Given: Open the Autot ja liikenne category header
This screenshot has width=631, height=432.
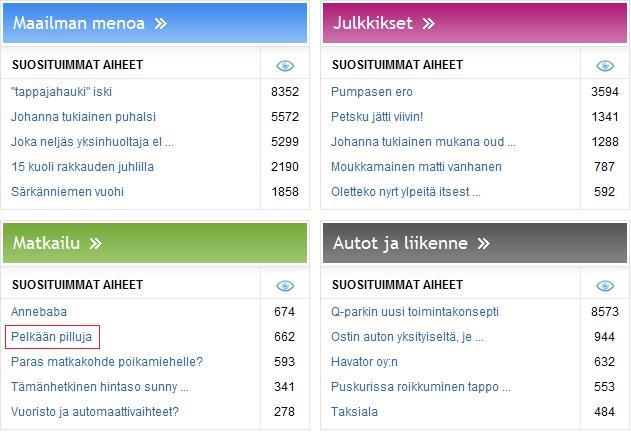Looking at the screenshot, I should [475, 243].
